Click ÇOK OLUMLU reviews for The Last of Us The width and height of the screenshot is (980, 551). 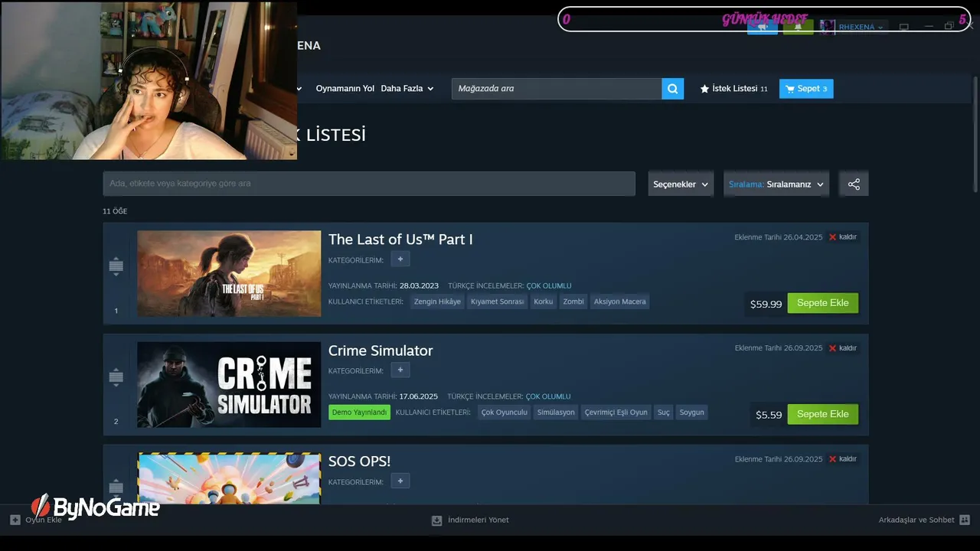click(548, 285)
